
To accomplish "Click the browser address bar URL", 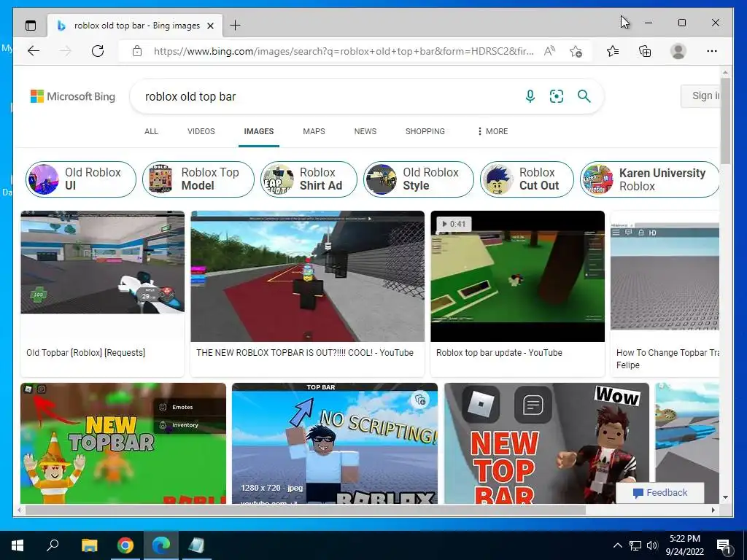I will (x=344, y=51).
